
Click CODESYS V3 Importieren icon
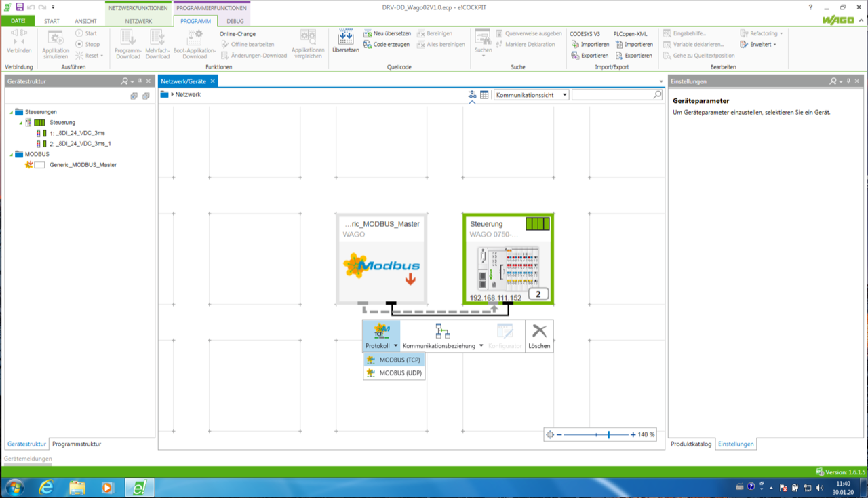pyautogui.click(x=575, y=44)
